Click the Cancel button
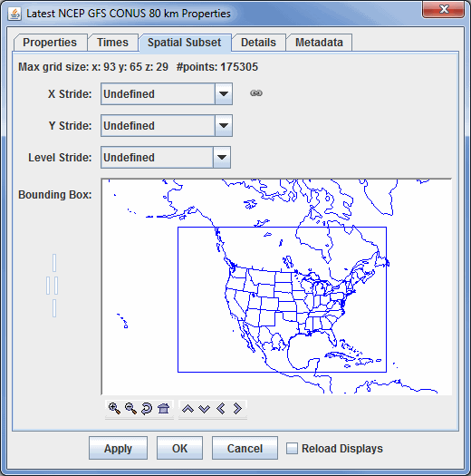The width and height of the screenshot is (471, 476). (x=245, y=448)
